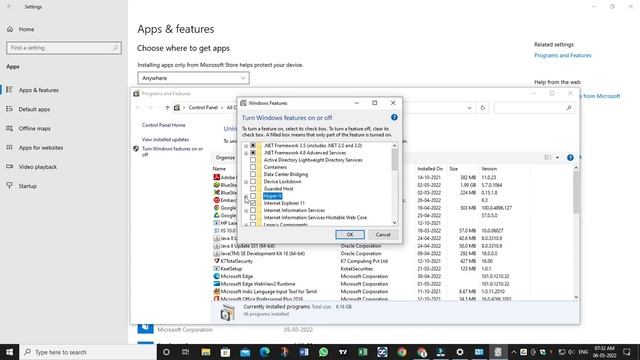Viewport: 640px width, 360px height.
Task: Open TradingView from the taskbar
Action: coord(343,352)
